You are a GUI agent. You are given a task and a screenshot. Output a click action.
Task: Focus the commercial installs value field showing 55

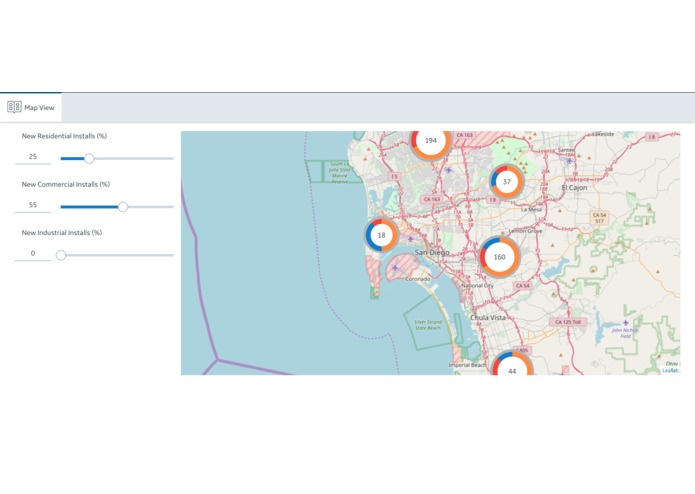[33, 205]
